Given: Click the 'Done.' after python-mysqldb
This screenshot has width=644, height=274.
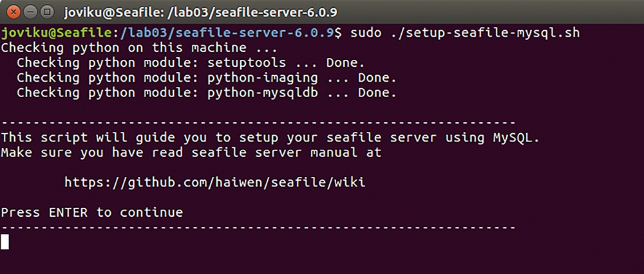Looking at the screenshot, I should 377,93.
